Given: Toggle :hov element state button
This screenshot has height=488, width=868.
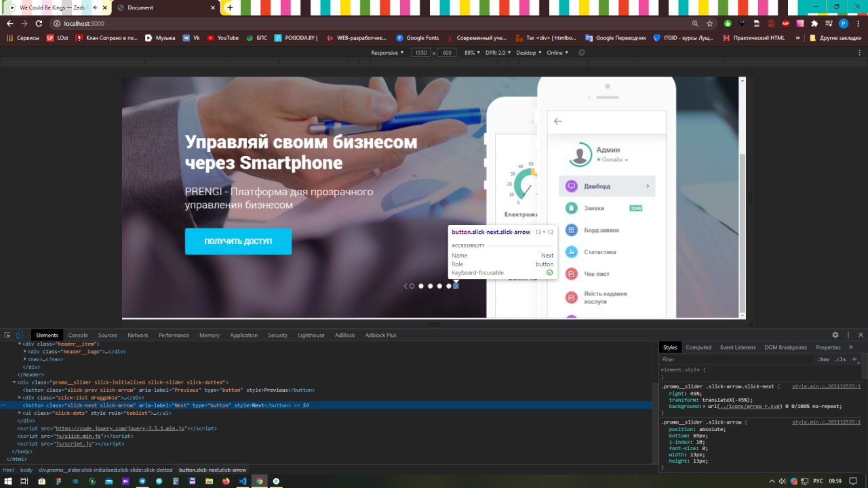Looking at the screenshot, I should pyautogui.click(x=823, y=359).
